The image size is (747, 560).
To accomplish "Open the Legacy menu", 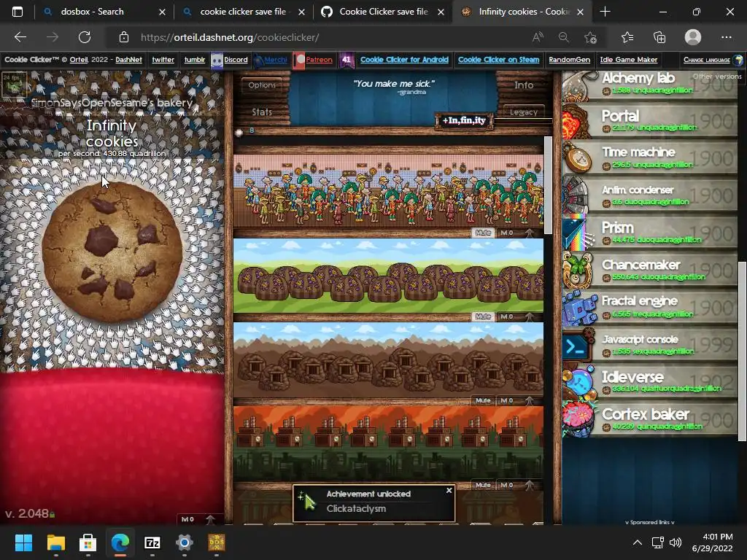I will click(524, 112).
